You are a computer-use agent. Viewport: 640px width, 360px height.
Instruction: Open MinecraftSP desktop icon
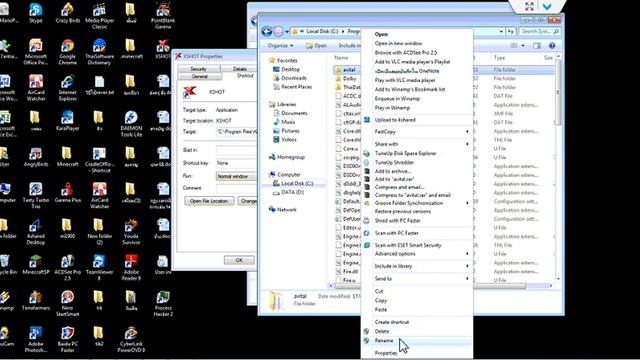click(36, 264)
